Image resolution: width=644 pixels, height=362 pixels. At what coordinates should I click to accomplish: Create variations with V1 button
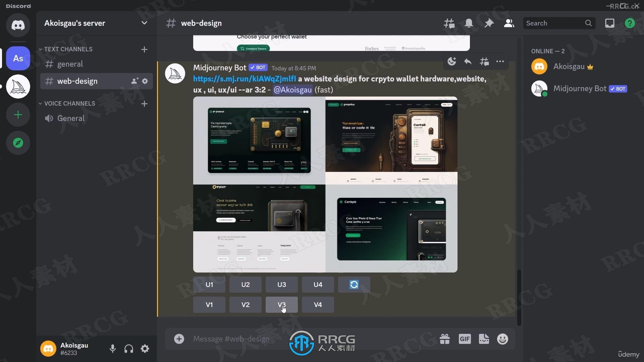click(209, 305)
